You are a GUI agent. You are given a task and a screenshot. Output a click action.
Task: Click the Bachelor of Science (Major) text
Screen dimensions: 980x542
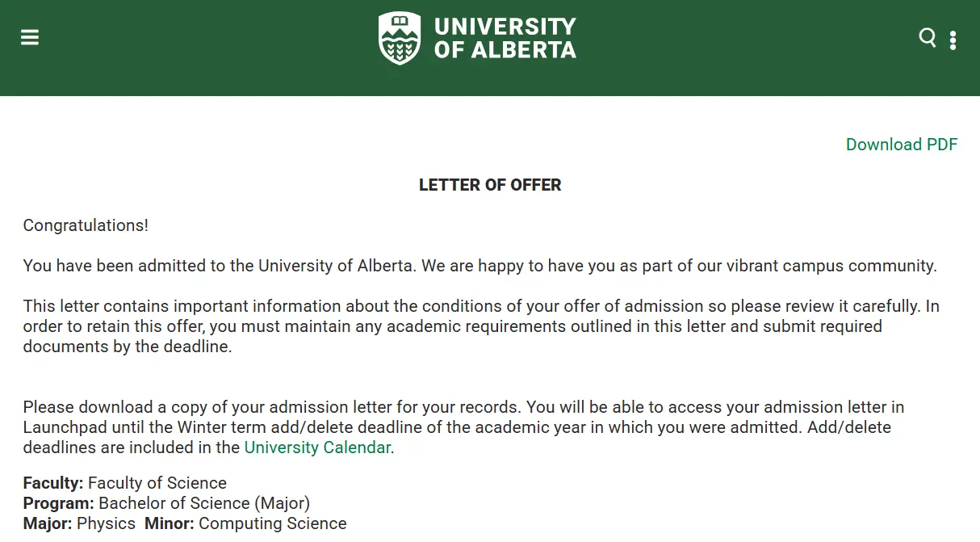coord(204,503)
